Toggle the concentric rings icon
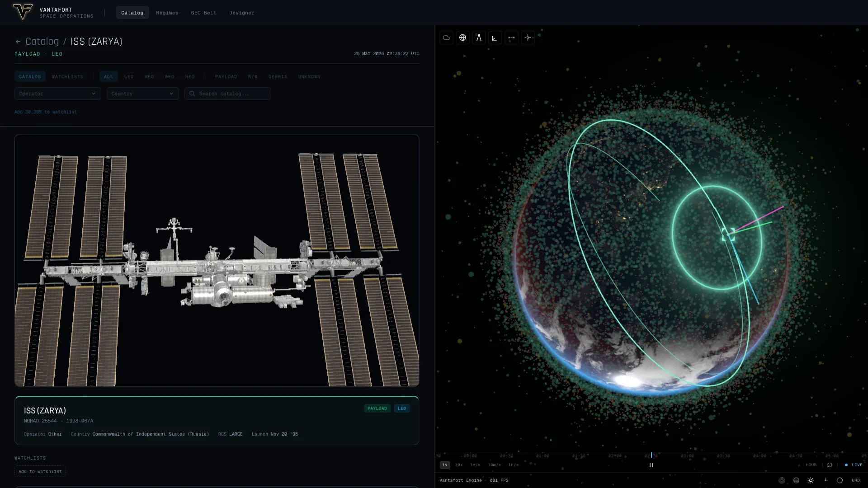 click(782, 480)
